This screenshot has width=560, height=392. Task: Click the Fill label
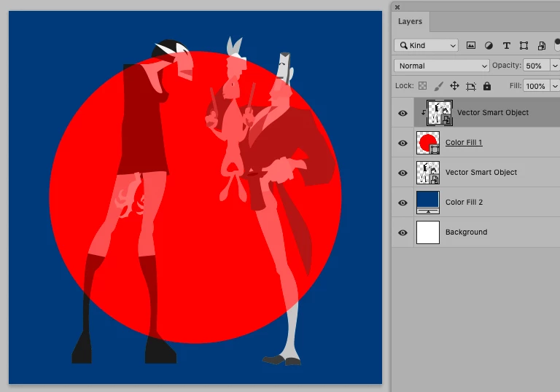pyautogui.click(x=516, y=86)
